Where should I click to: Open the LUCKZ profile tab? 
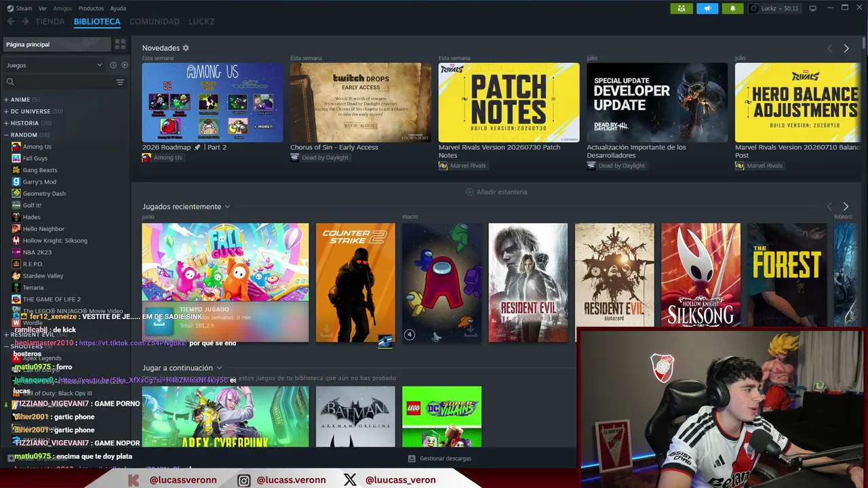click(201, 22)
